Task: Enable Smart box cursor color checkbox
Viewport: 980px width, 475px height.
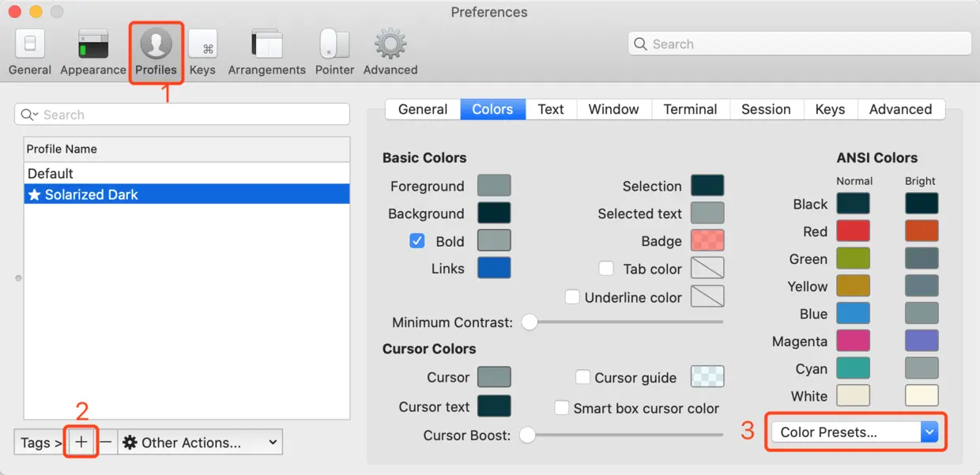Action: point(562,408)
